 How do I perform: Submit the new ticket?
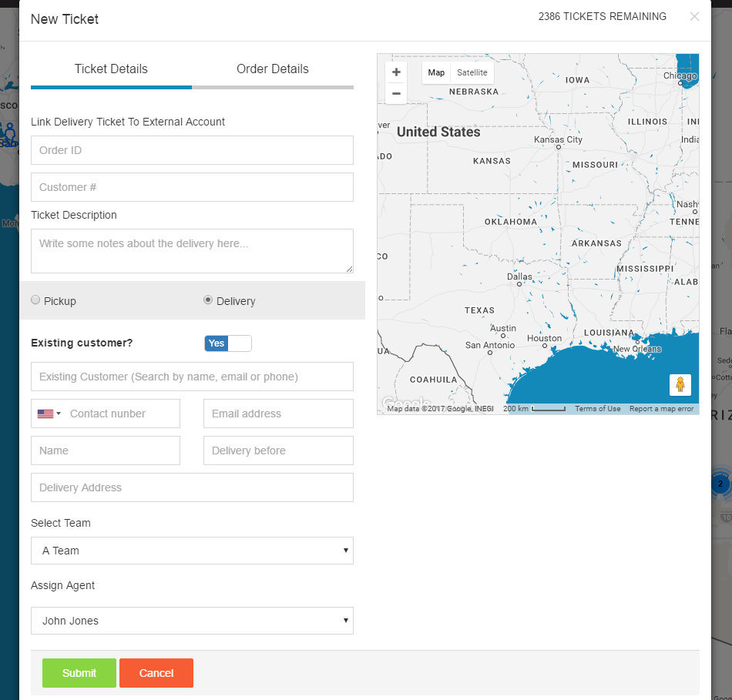click(79, 672)
